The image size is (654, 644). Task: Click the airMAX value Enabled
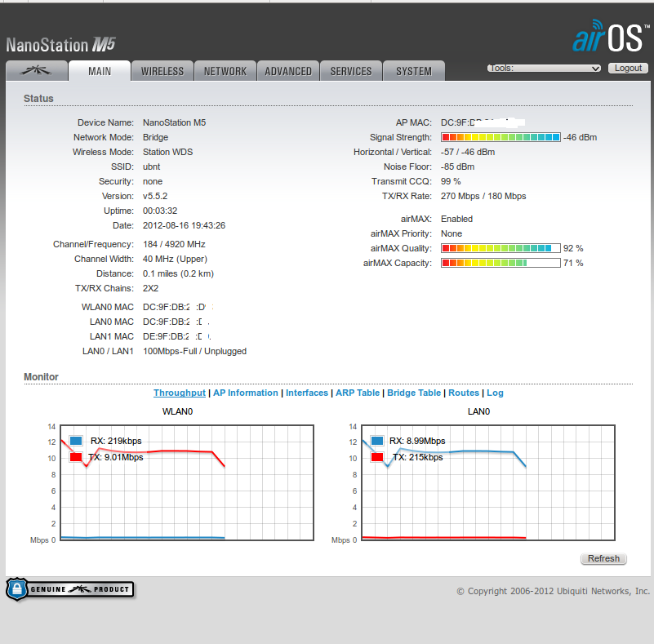(456, 219)
